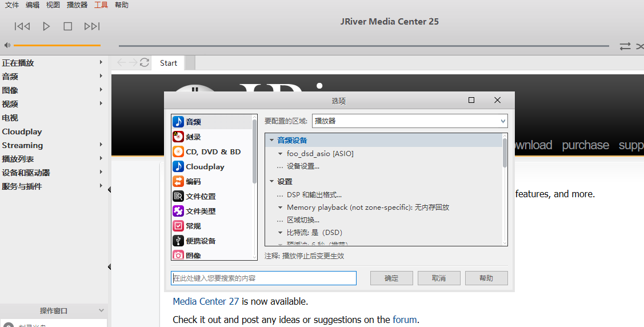
Task: Toggle repeat mode icon
Action: tap(625, 46)
